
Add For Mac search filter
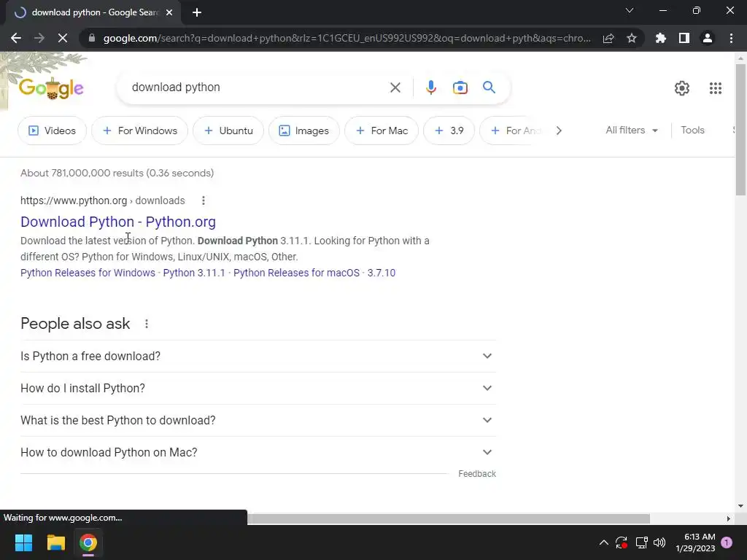point(382,131)
